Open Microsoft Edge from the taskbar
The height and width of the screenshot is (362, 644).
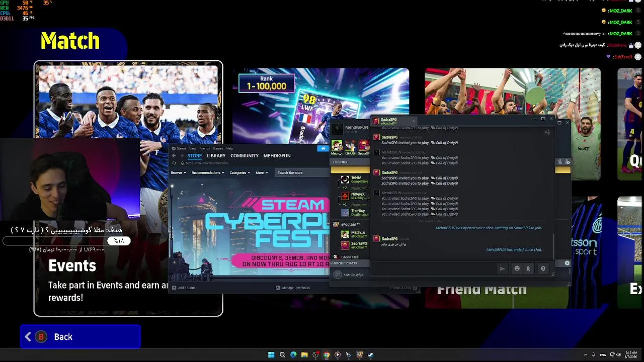pyautogui.click(x=293, y=355)
